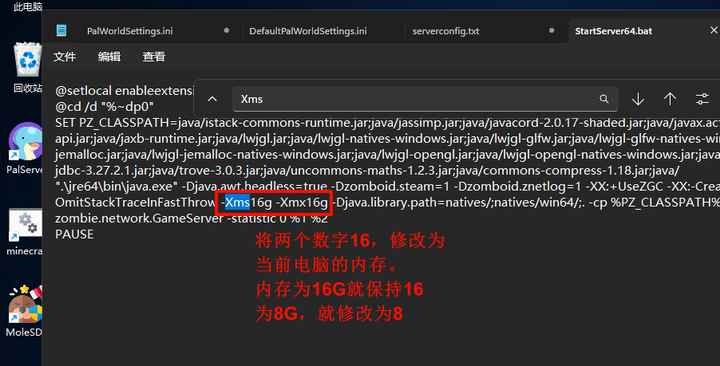
Task: Click the @setlocal enableextensions line
Action: (x=124, y=90)
